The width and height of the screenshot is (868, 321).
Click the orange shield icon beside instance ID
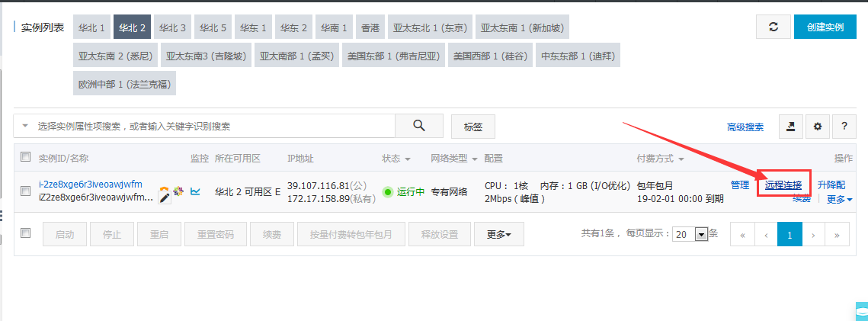[164, 190]
